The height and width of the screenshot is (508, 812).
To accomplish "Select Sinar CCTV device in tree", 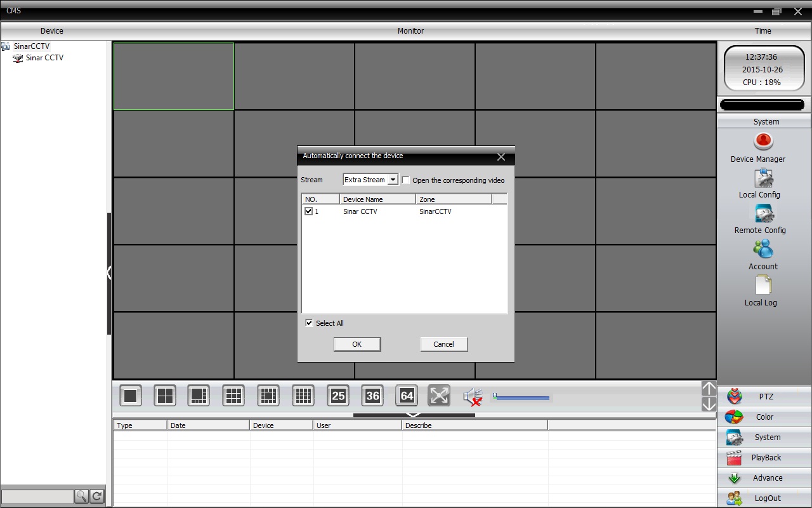I will 44,58.
